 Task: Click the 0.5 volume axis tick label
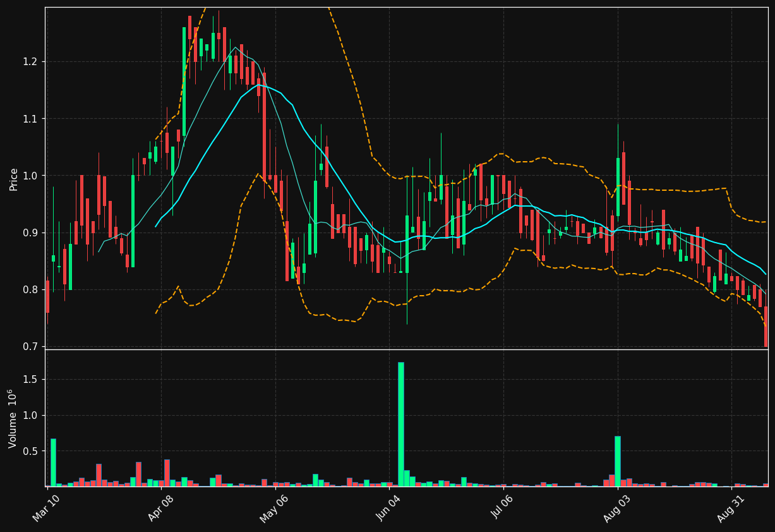point(30,451)
